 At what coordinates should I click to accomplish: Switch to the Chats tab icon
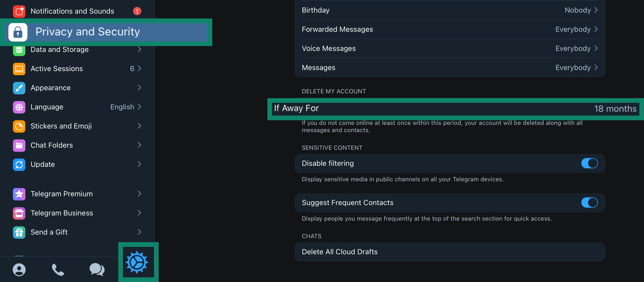[97, 270]
